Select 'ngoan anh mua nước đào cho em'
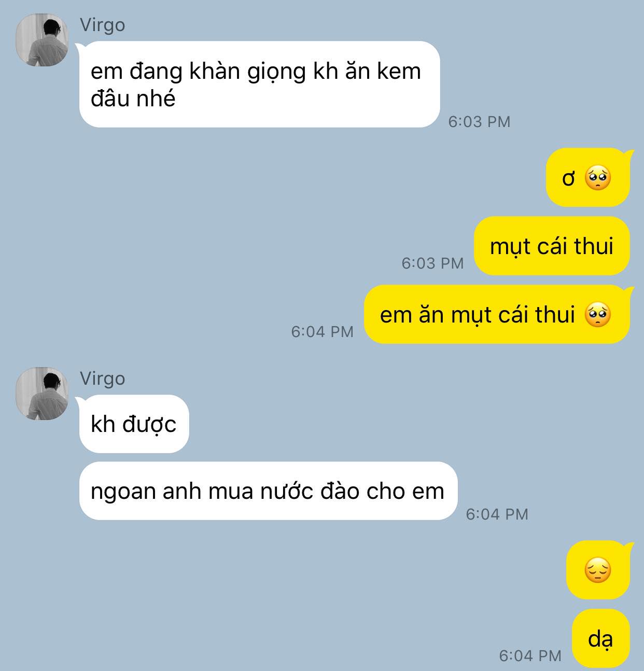Viewport: 644px width, 671px height. coord(268,491)
